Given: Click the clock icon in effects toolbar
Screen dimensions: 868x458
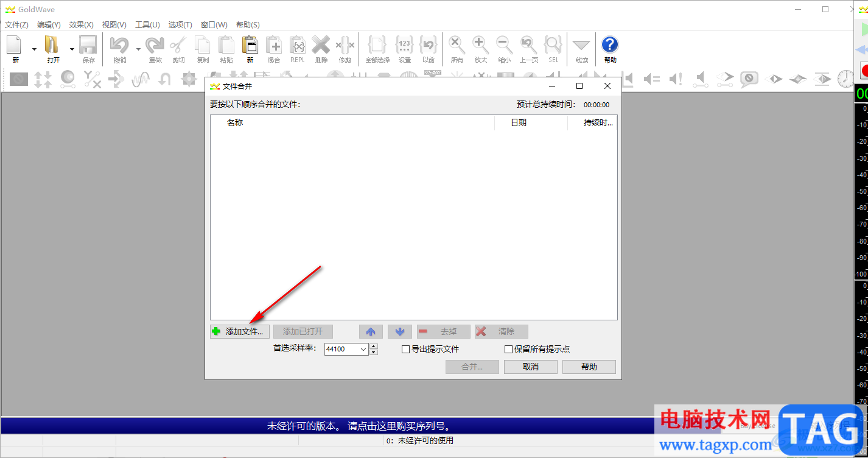Looking at the screenshot, I should pos(845,79).
